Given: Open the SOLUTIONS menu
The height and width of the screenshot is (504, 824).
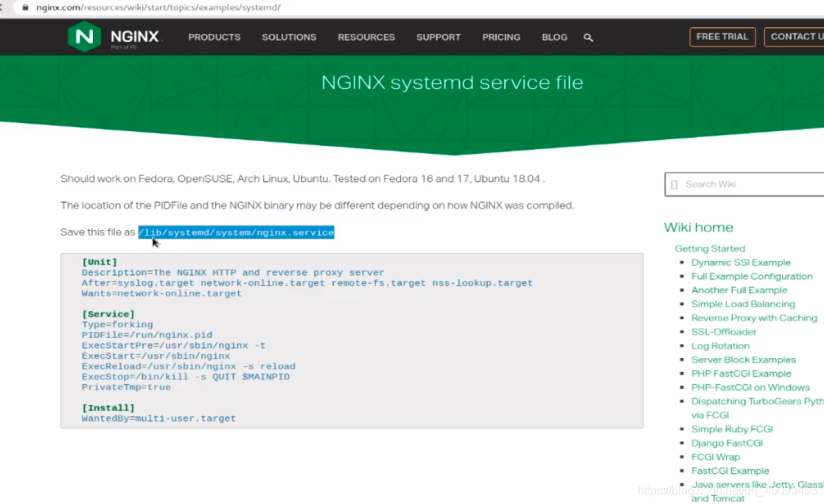Looking at the screenshot, I should point(289,38).
